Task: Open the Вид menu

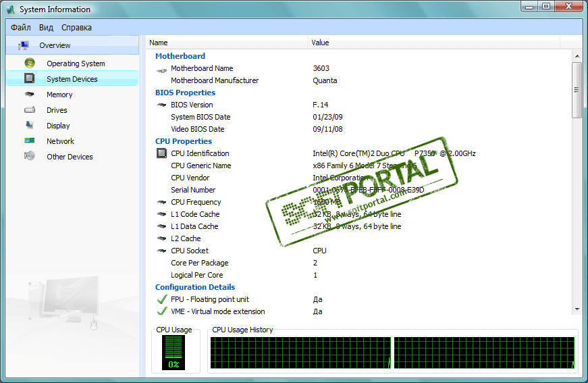Action: pos(46,28)
